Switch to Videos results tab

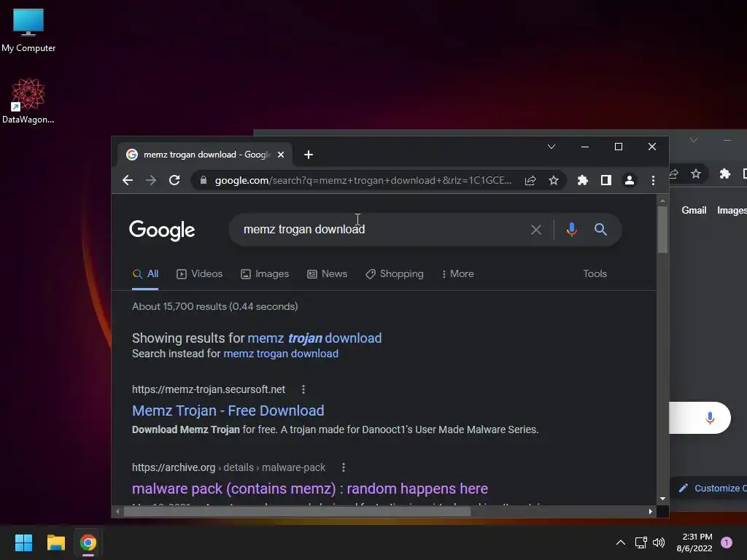coord(200,274)
